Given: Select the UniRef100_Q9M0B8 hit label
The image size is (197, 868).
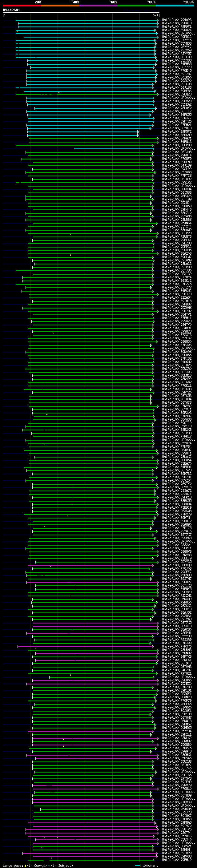Looking at the screenshot, I should click(x=177, y=857).
